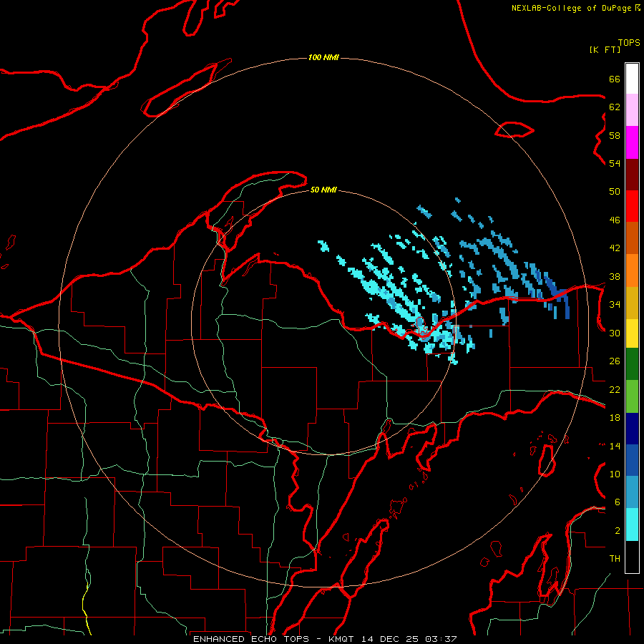Click the legend value "14"
This screenshot has width=644, height=644.
point(615,446)
